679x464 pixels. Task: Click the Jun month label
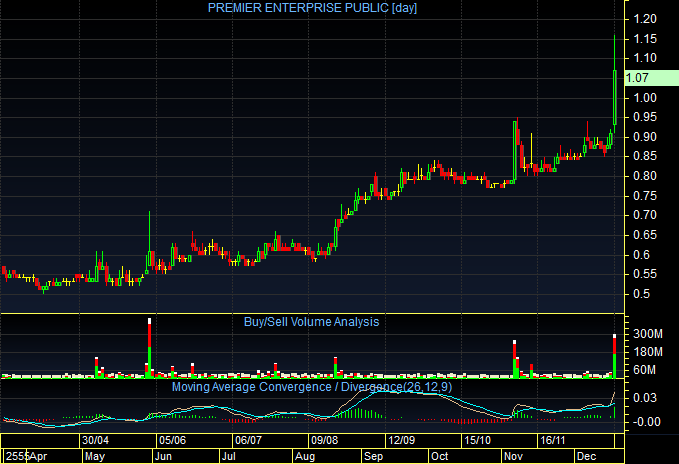pyautogui.click(x=163, y=456)
